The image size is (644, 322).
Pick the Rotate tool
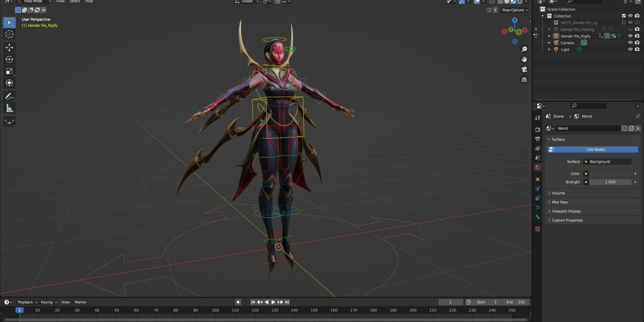pyautogui.click(x=9, y=60)
